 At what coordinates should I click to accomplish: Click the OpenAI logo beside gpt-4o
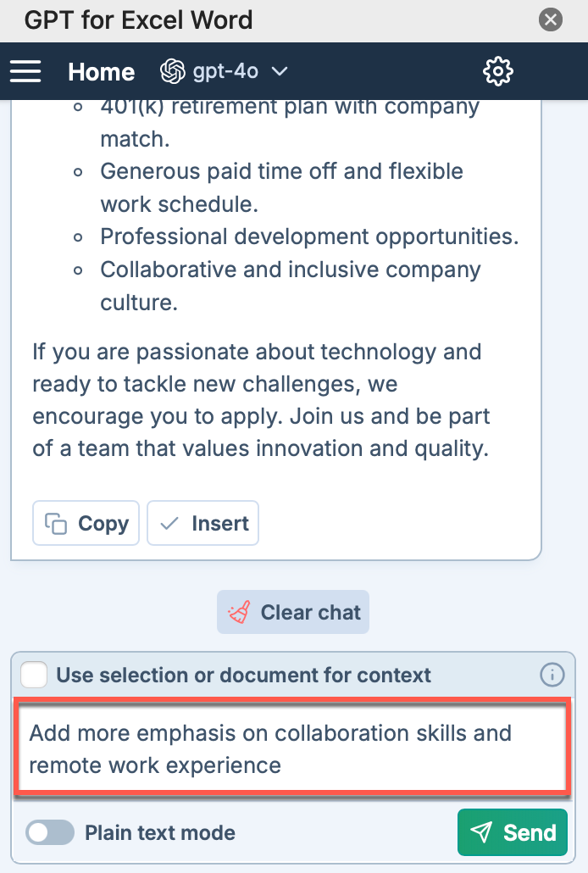tap(173, 71)
